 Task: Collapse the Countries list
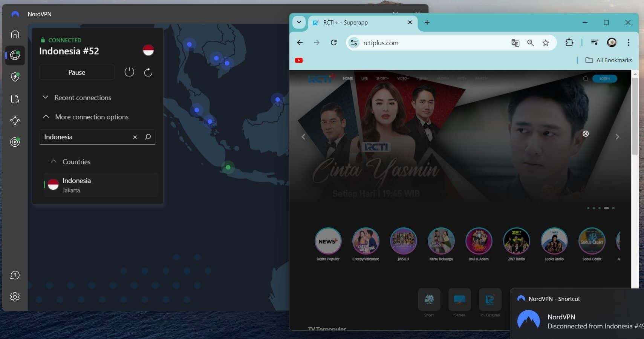pos(71,162)
